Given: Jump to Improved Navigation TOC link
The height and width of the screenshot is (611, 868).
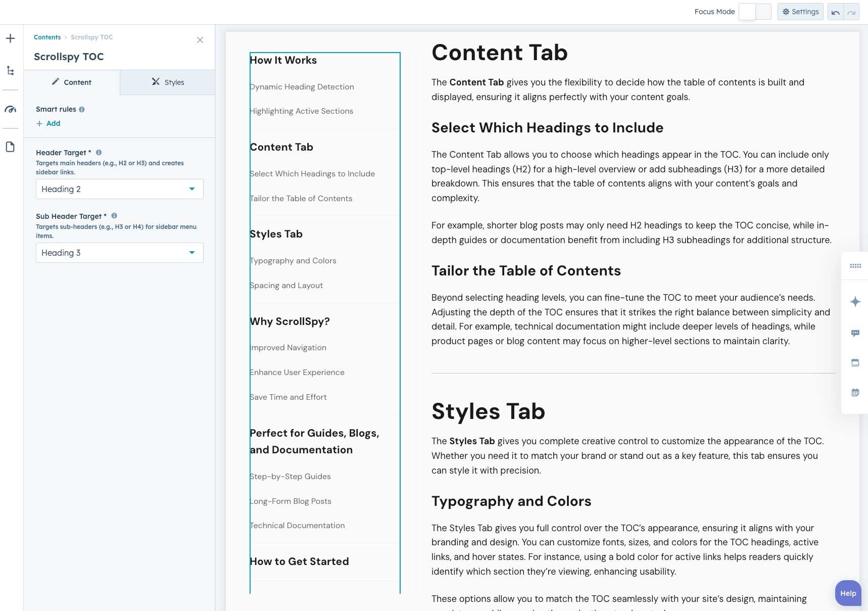Looking at the screenshot, I should pos(288,348).
